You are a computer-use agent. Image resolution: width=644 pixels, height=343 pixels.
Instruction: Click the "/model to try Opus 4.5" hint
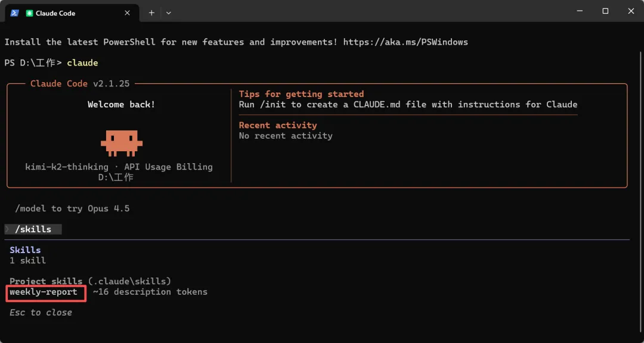click(72, 208)
